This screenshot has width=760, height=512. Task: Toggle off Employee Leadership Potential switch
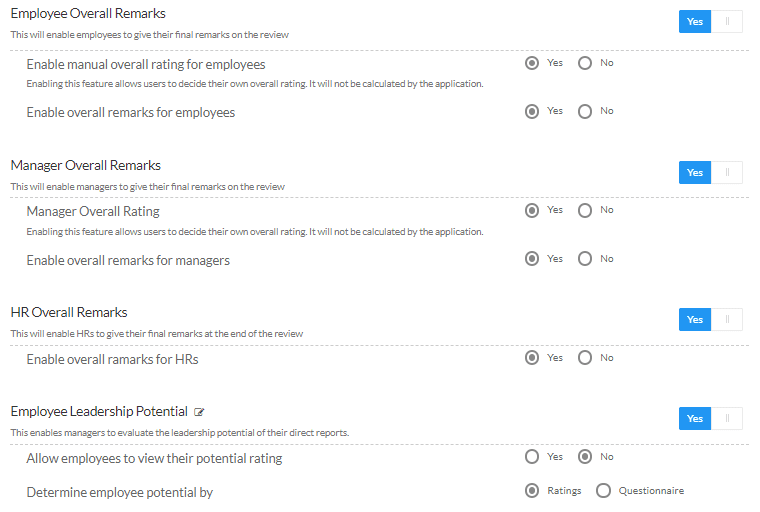(711, 418)
